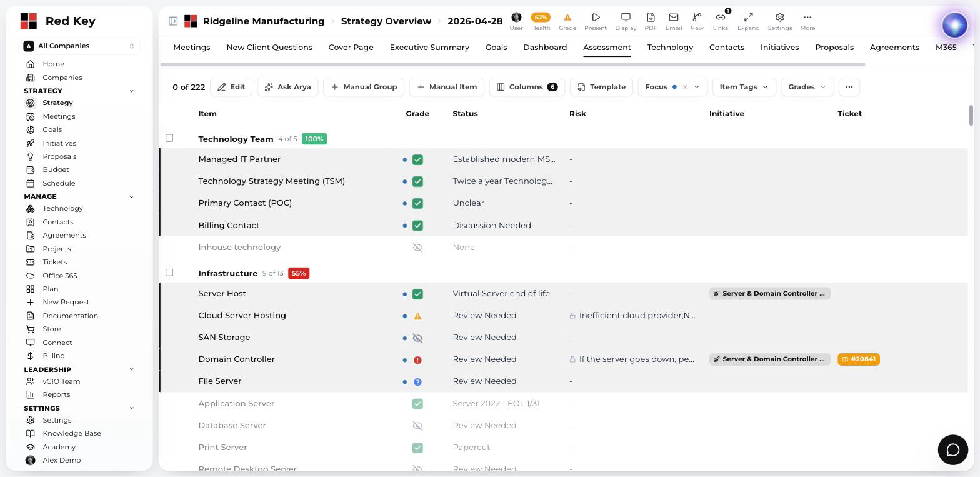Toggle grade checkbox for Billing Contact
This screenshot has width=980, height=477.
417,226
